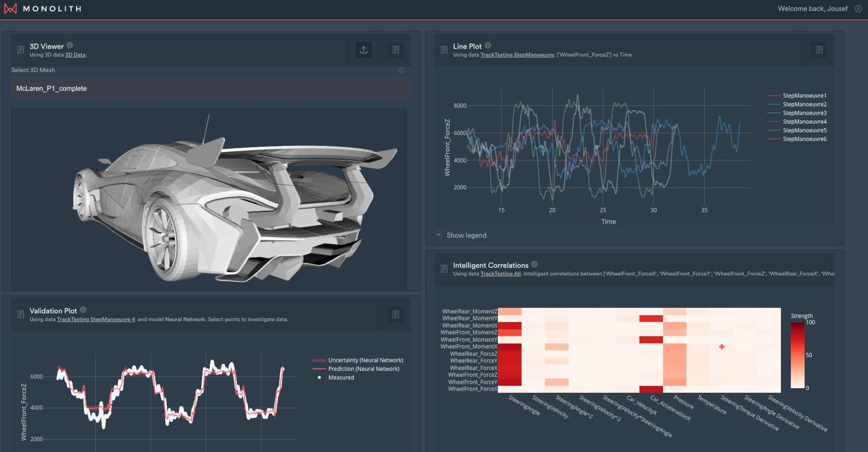The image size is (868, 452).
Task: Open the TrackTesting All link
Action: click(x=500, y=273)
